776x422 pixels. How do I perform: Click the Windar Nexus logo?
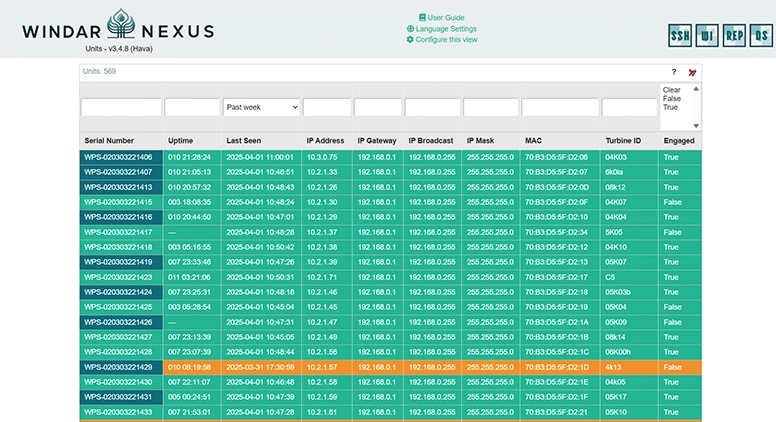(118, 29)
